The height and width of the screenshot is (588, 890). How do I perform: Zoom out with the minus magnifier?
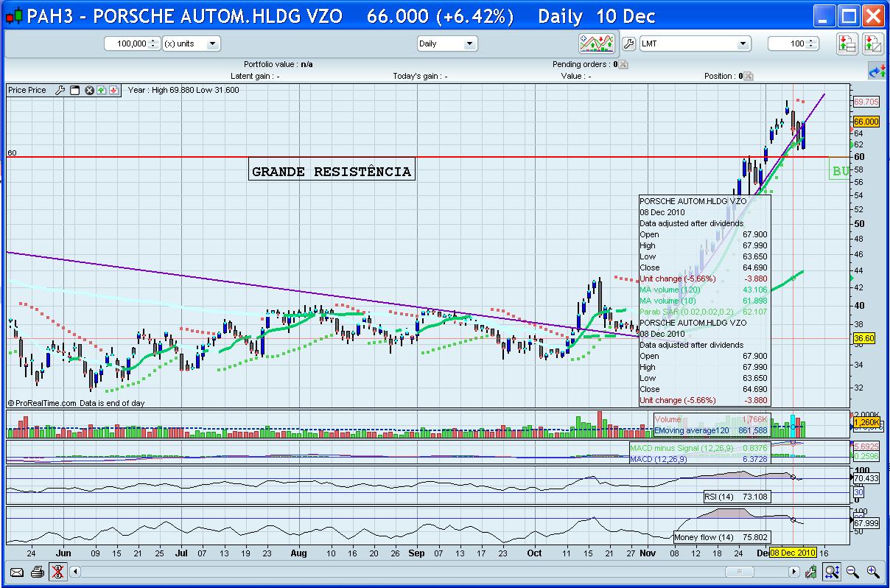point(852,571)
